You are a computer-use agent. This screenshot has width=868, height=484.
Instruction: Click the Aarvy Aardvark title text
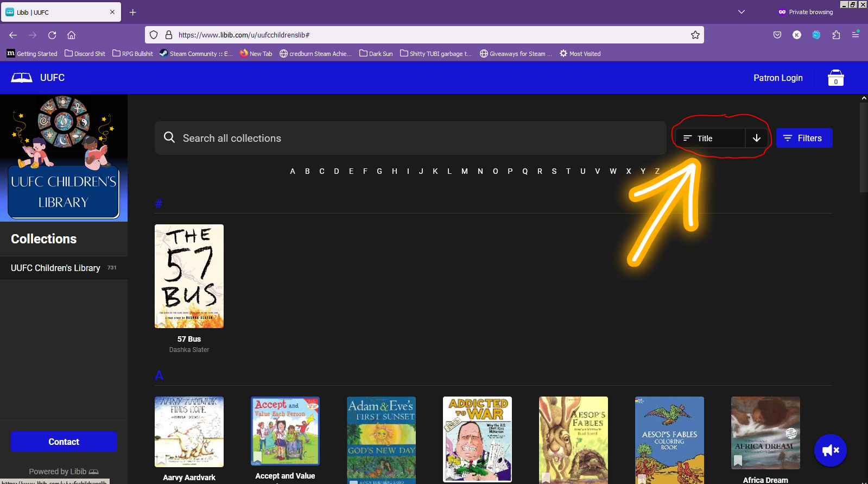point(189,477)
